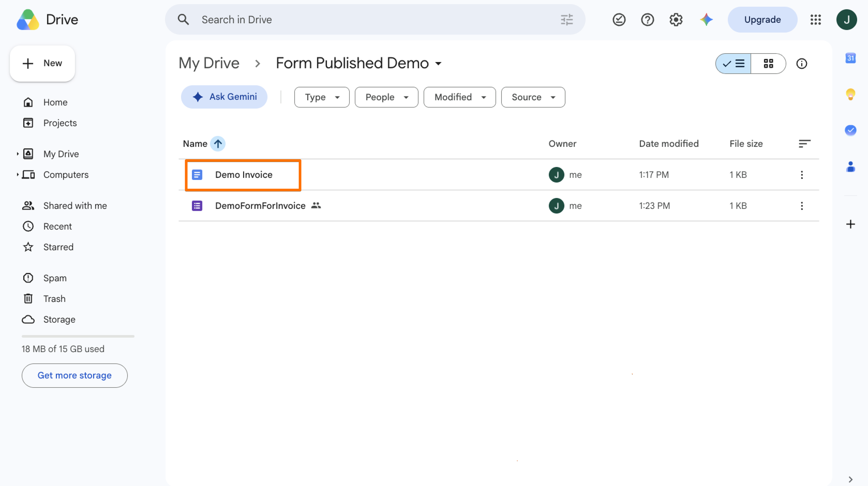
Task: Open the J account avatar in header
Action: 847,20
